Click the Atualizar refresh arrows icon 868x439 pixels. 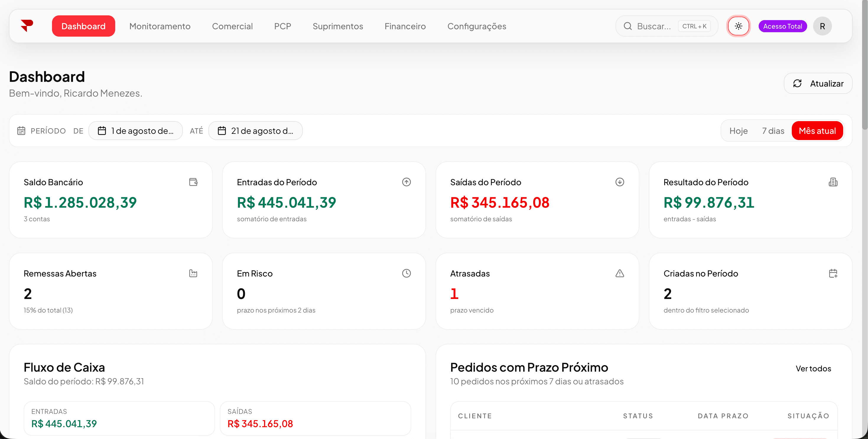[x=797, y=83]
